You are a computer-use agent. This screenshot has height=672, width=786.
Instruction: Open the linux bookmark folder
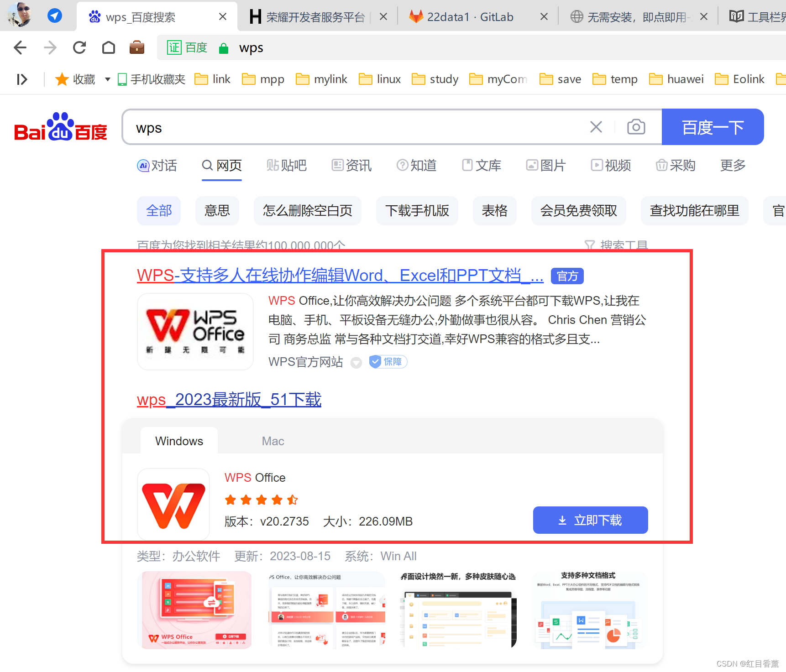(x=380, y=79)
